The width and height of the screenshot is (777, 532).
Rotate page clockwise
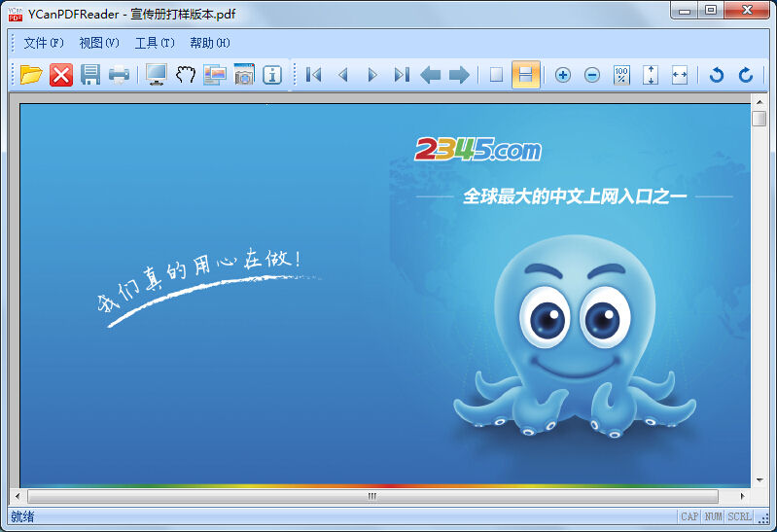click(x=746, y=75)
